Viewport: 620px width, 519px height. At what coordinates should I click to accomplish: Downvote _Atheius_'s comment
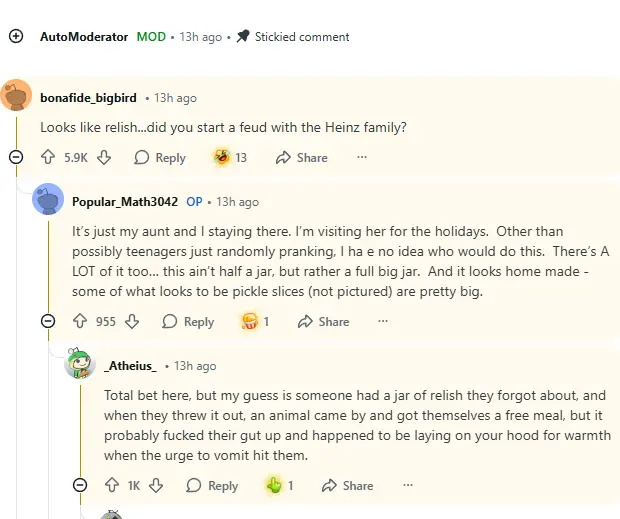[x=156, y=485]
